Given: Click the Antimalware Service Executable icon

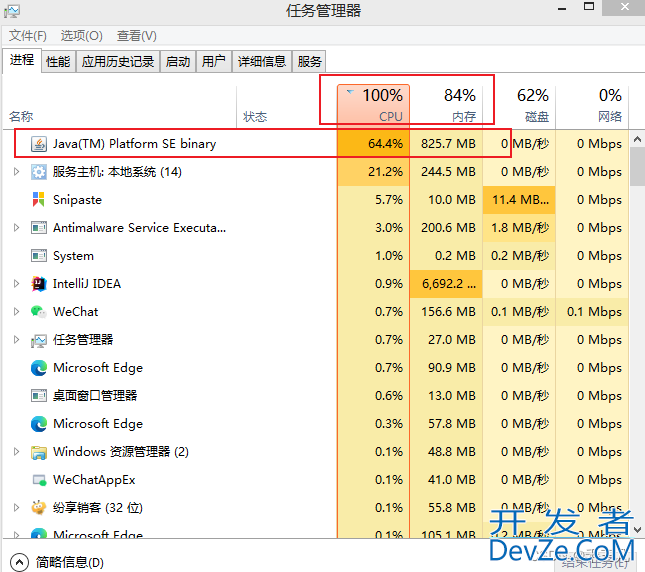Looking at the screenshot, I should point(39,228).
